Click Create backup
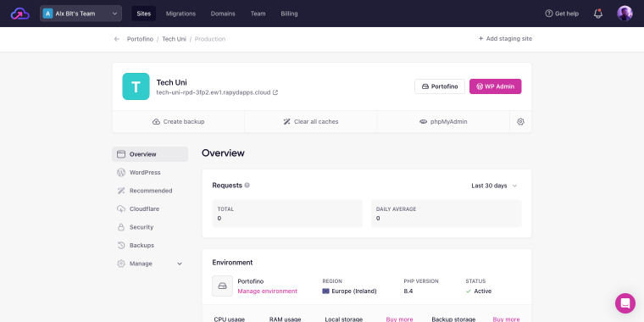This screenshot has height=322, width=644. click(x=178, y=121)
